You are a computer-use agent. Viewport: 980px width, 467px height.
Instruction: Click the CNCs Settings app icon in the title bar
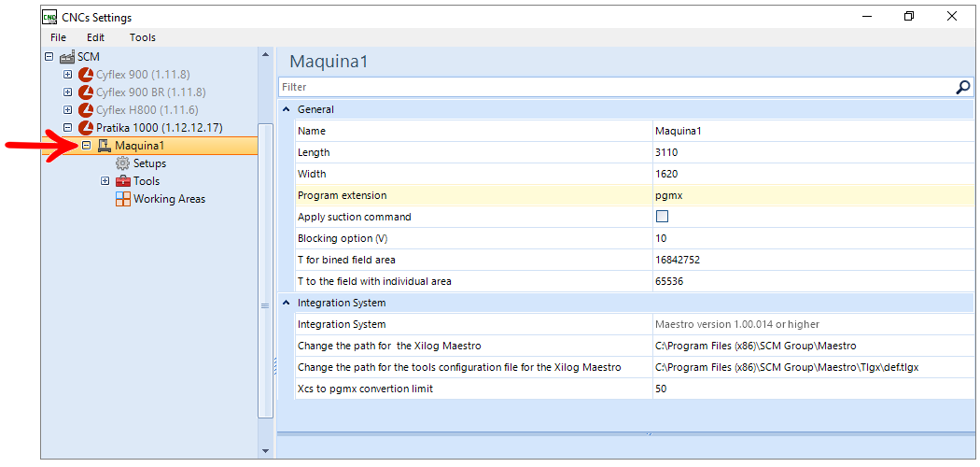pyautogui.click(x=49, y=17)
